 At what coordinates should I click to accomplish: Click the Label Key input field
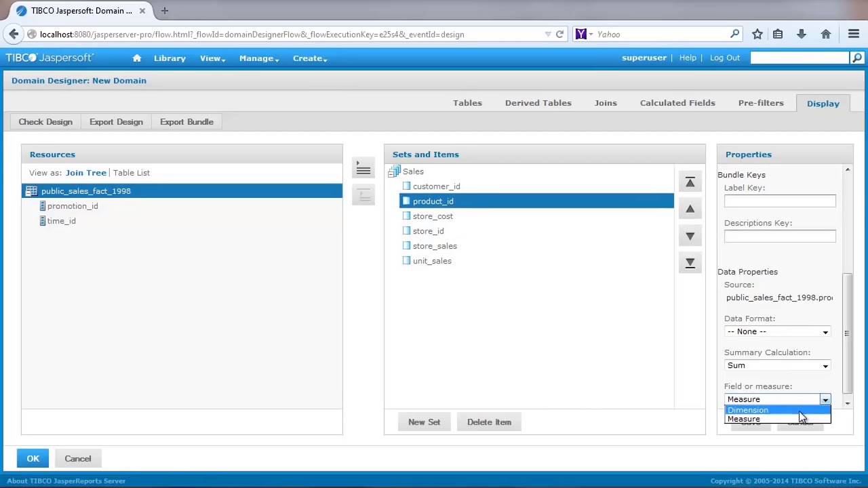[x=780, y=201]
